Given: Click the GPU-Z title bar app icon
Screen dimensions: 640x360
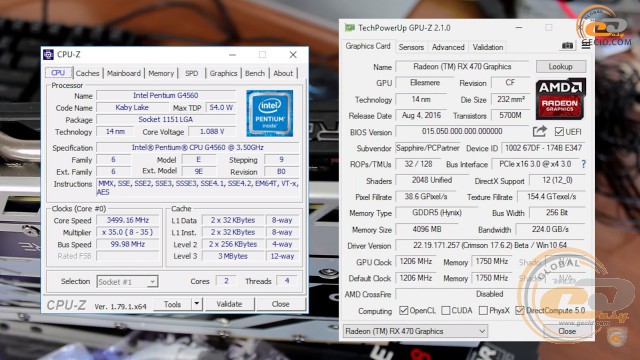Looking at the screenshot, I should click(x=349, y=28).
